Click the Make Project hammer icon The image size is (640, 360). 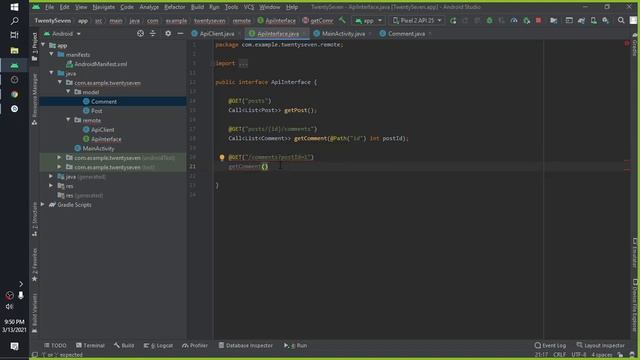click(x=342, y=20)
